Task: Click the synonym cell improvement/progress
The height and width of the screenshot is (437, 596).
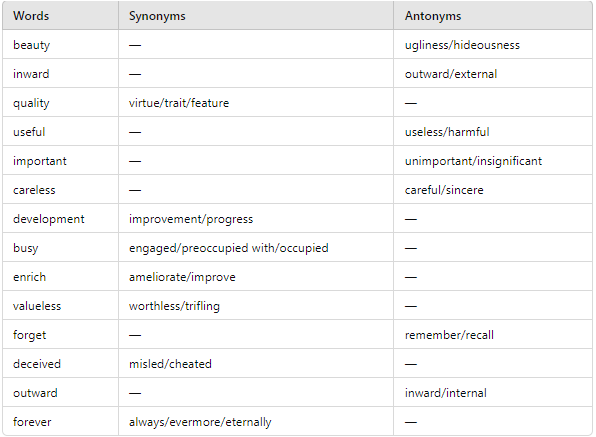Action: coord(191,219)
